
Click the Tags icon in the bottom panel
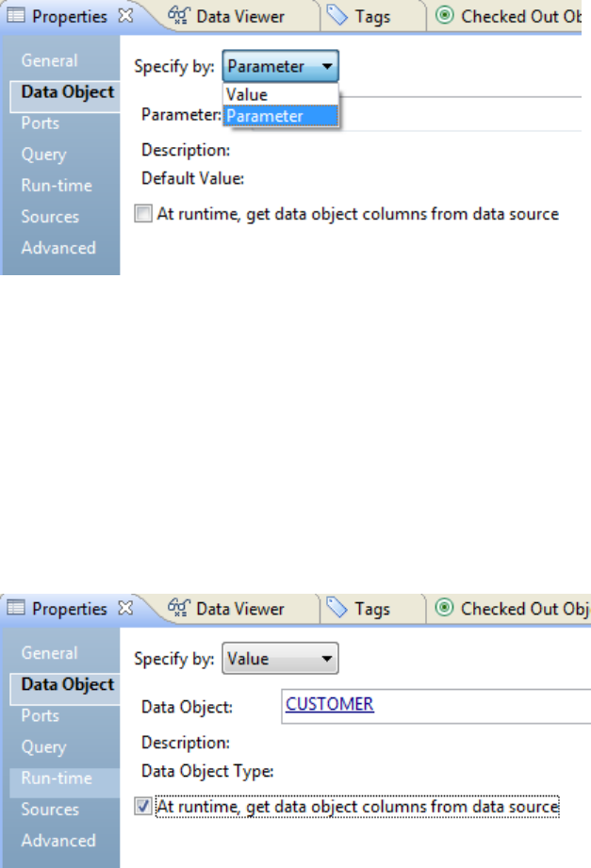(337, 609)
